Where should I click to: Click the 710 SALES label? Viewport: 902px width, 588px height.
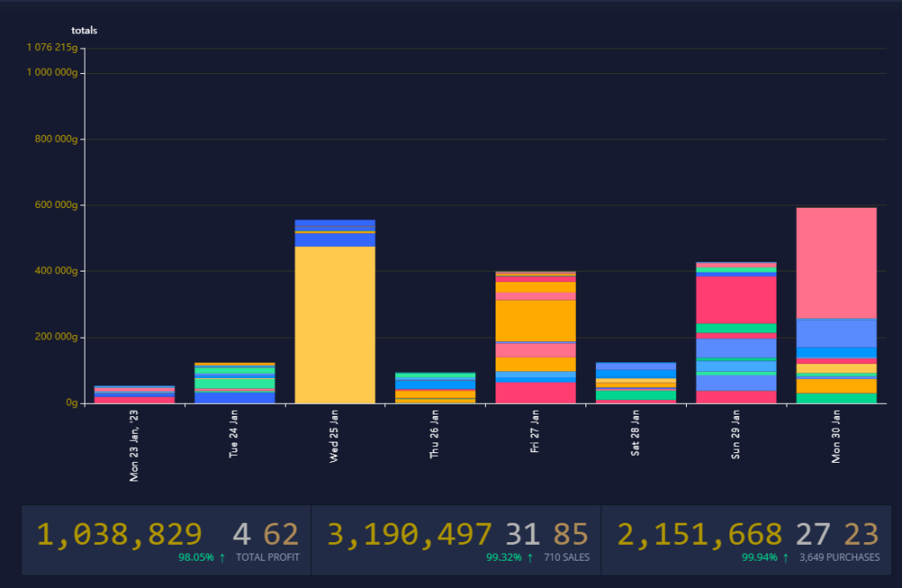click(567, 557)
